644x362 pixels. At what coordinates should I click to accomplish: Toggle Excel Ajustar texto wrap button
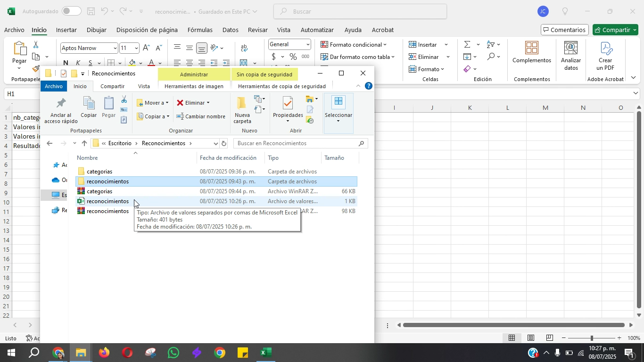click(x=244, y=48)
